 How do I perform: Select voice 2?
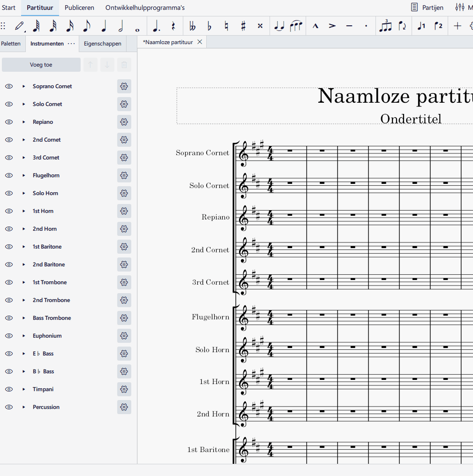pos(438,26)
